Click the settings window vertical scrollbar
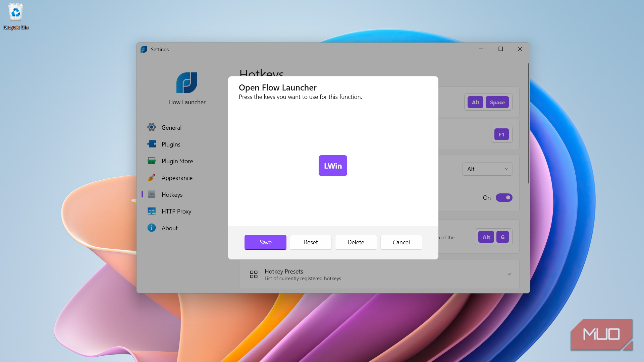 [x=529, y=123]
